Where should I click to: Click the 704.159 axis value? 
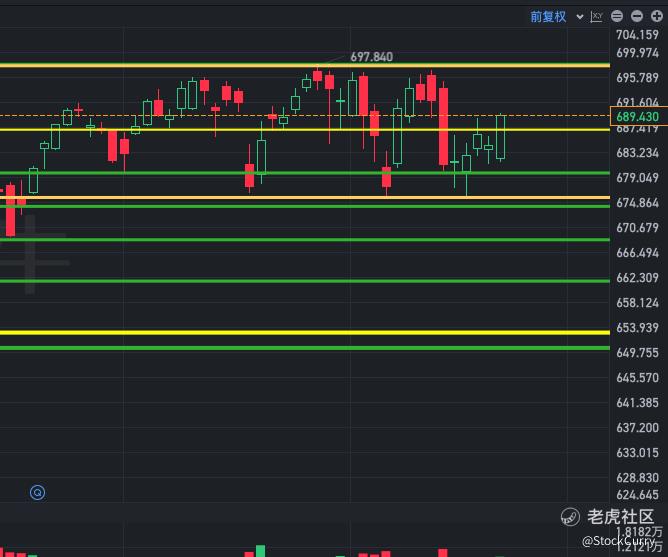[637, 35]
